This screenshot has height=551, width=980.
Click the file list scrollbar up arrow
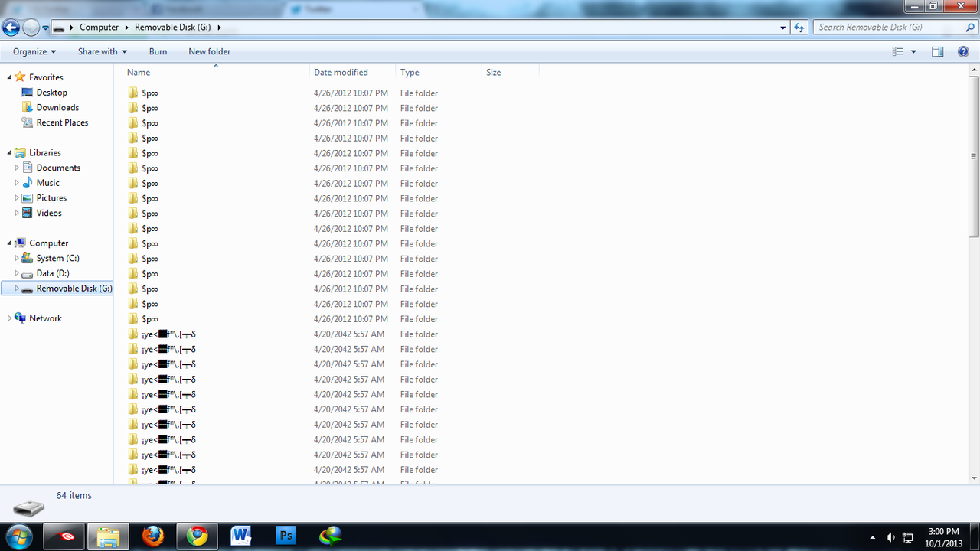tap(974, 70)
